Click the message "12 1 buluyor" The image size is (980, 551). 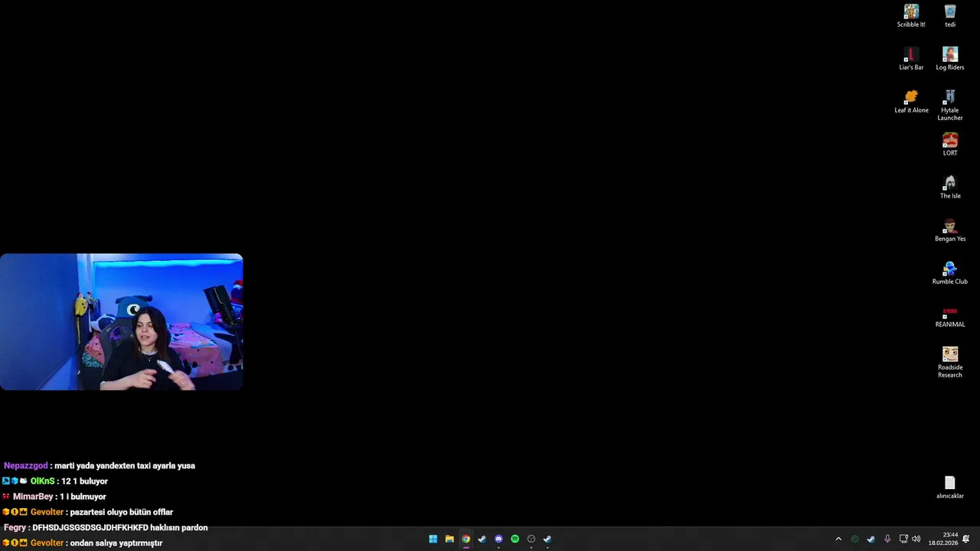[x=84, y=481]
